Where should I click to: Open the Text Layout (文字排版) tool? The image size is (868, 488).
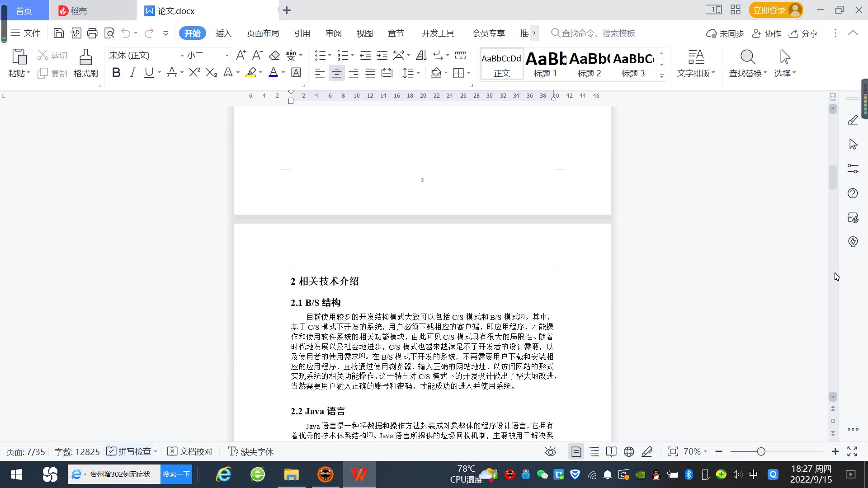pyautogui.click(x=696, y=63)
